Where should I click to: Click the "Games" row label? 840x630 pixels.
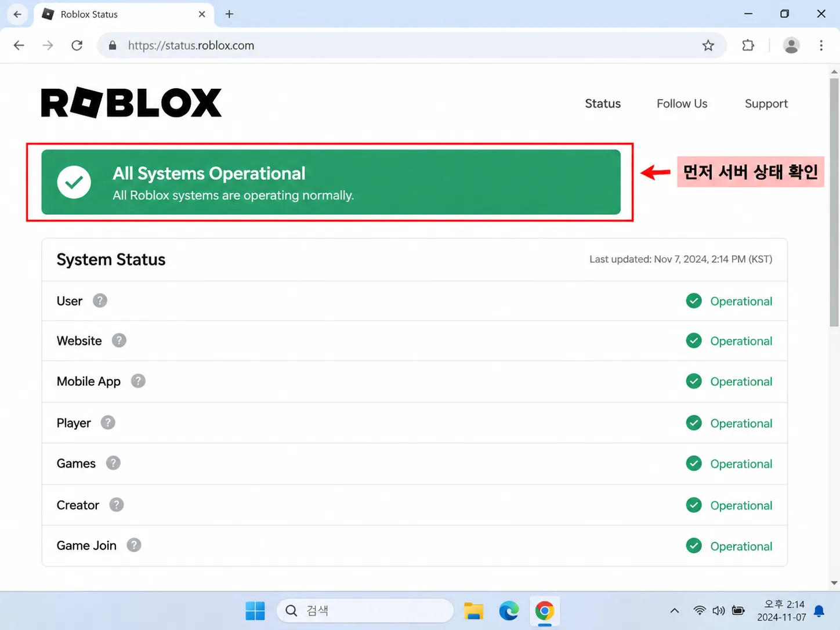click(x=76, y=464)
